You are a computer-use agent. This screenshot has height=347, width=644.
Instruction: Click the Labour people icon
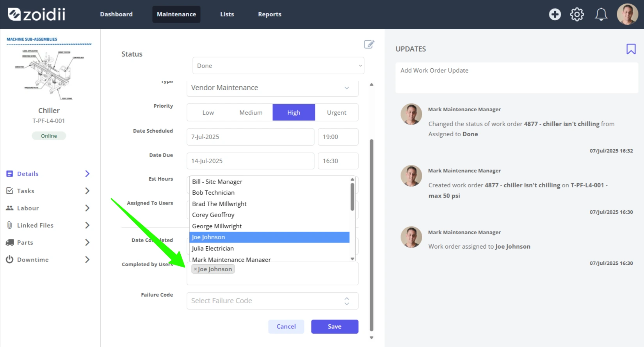[10, 208]
